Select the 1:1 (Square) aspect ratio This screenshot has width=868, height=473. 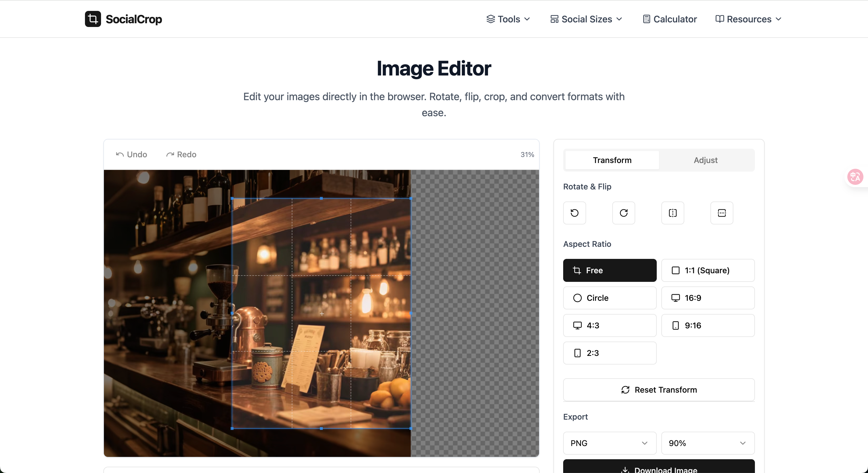click(x=707, y=270)
